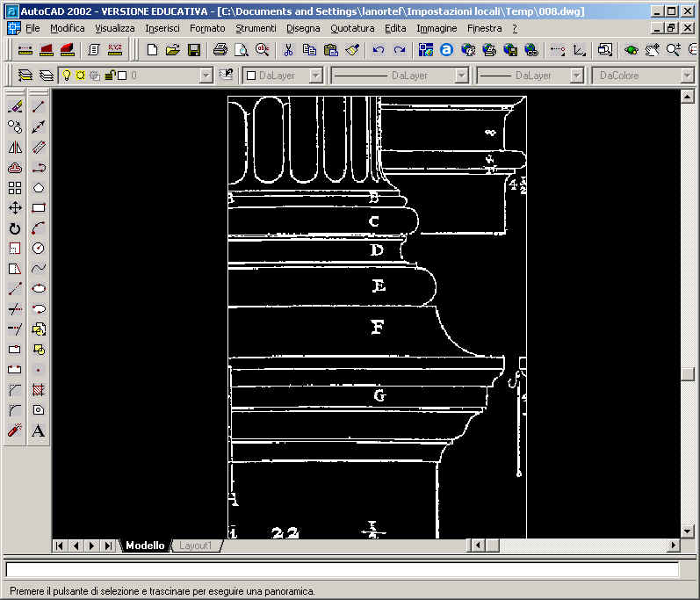Toggle the layer freeze sun icon
700x600 pixels.
point(79,76)
